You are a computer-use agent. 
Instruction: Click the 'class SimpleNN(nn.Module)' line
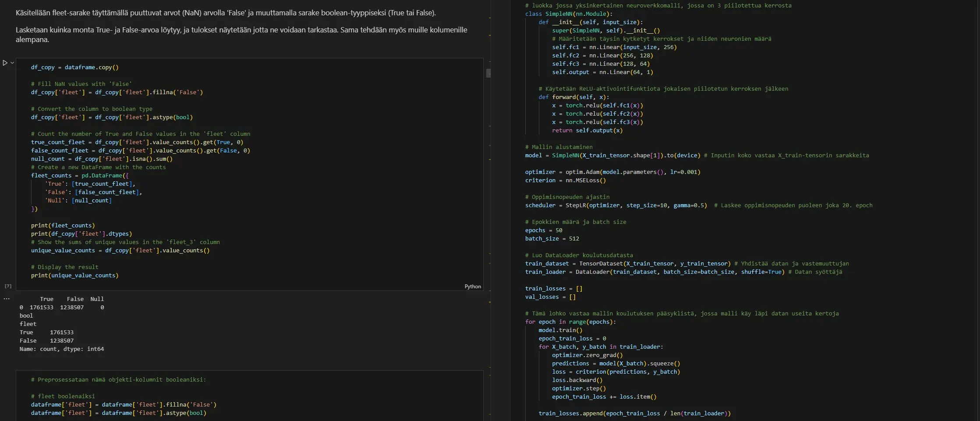[569, 14]
